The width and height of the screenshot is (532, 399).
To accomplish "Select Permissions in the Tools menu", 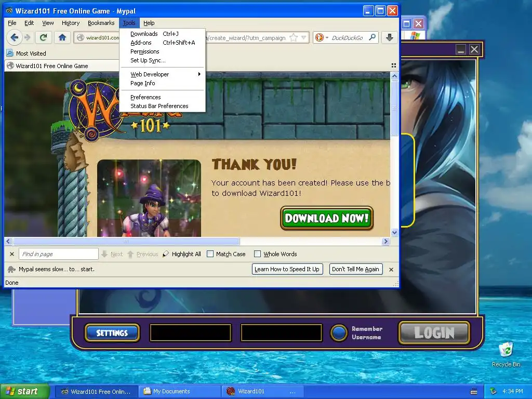I will coord(163,51).
